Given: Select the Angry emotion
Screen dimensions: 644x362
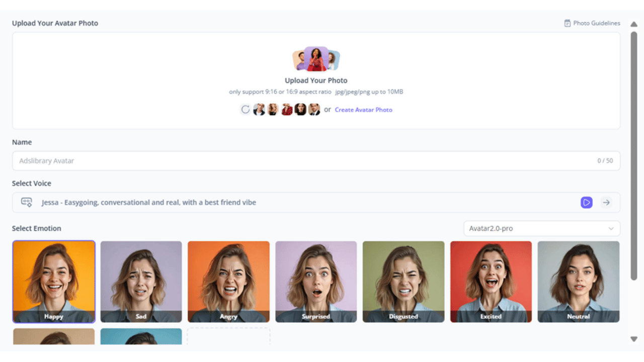Looking at the screenshot, I should (228, 282).
